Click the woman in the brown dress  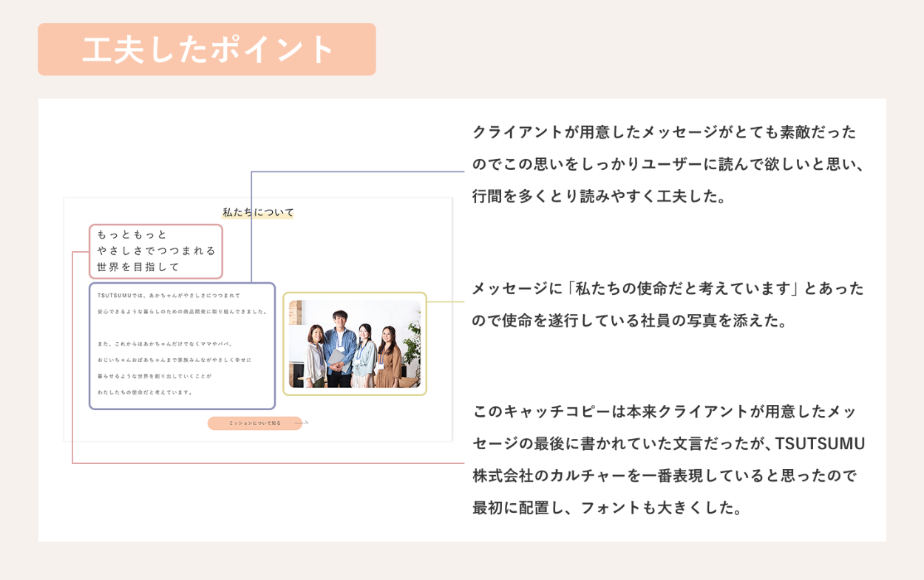pos(389,358)
